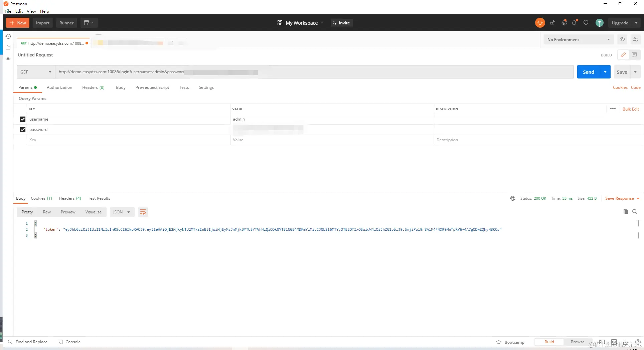Image resolution: width=644 pixels, height=350 pixels.
Task: Click the new window icon in toolbar
Action: [x=89, y=23]
